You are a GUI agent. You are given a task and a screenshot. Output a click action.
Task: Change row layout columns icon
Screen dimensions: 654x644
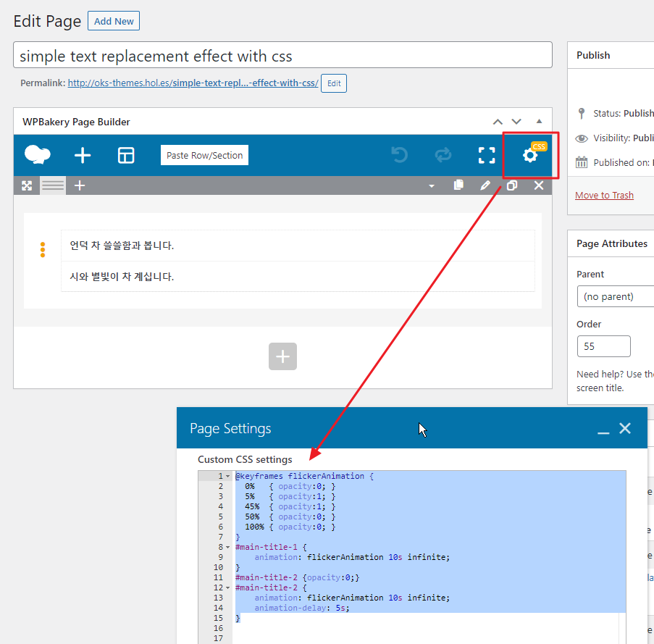click(x=53, y=185)
